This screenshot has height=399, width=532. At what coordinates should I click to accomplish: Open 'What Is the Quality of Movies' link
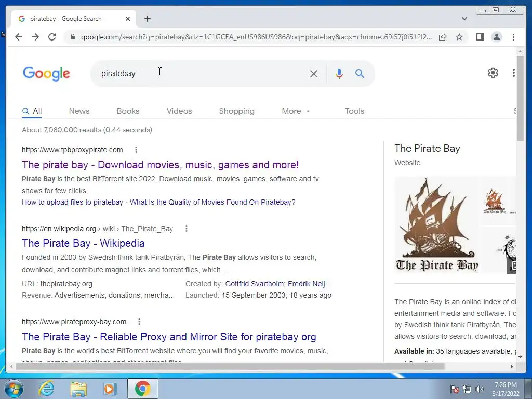click(212, 202)
